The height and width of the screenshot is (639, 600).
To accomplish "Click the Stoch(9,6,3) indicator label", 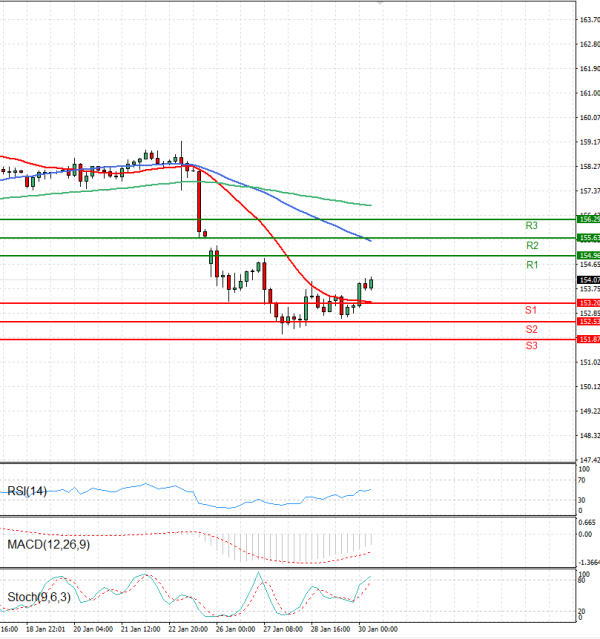I will click(x=37, y=597).
